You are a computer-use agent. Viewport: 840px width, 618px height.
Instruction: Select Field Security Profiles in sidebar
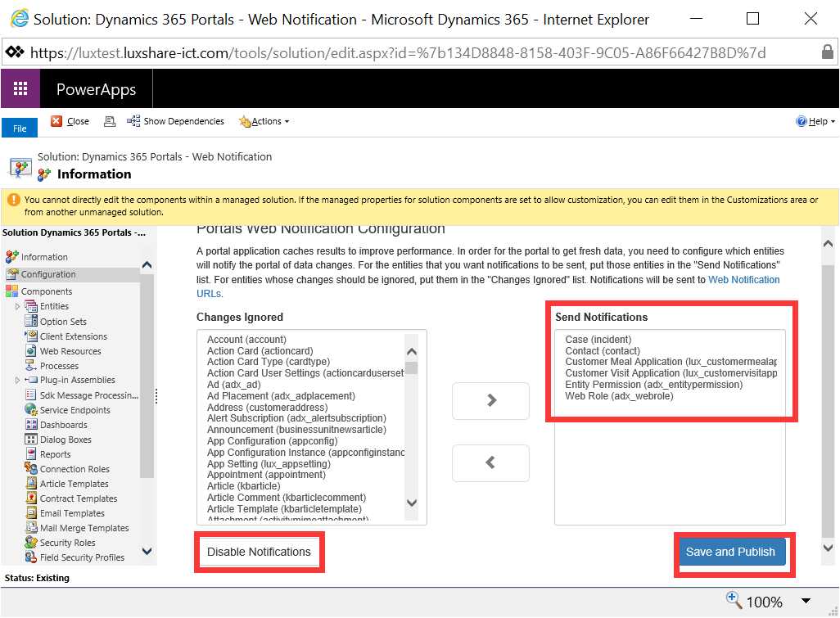82,557
